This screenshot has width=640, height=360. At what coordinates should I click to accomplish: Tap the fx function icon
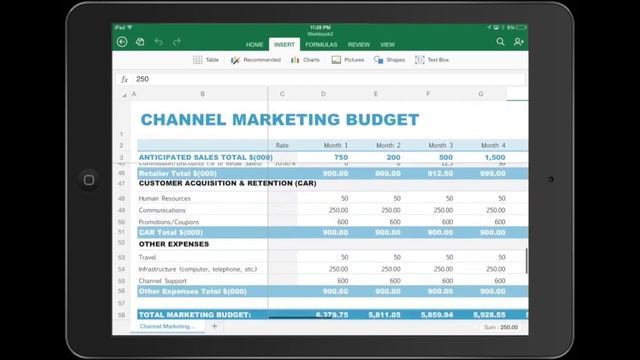[124, 79]
